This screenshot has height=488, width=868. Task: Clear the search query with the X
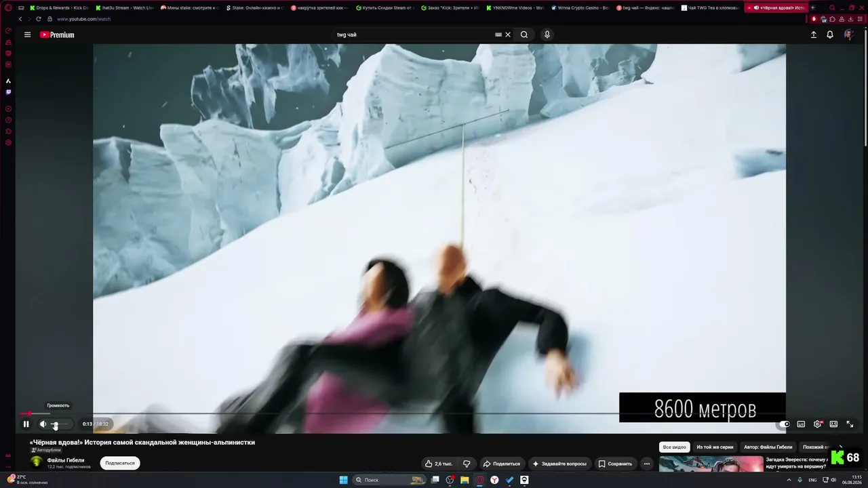tap(508, 35)
